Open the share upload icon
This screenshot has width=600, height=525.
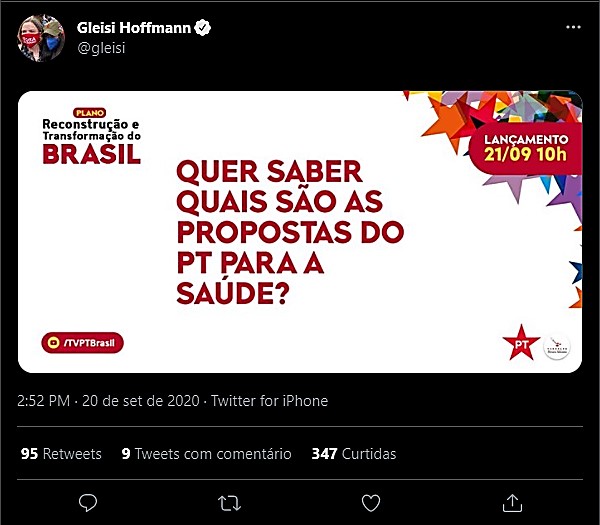pyautogui.click(x=512, y=502)
